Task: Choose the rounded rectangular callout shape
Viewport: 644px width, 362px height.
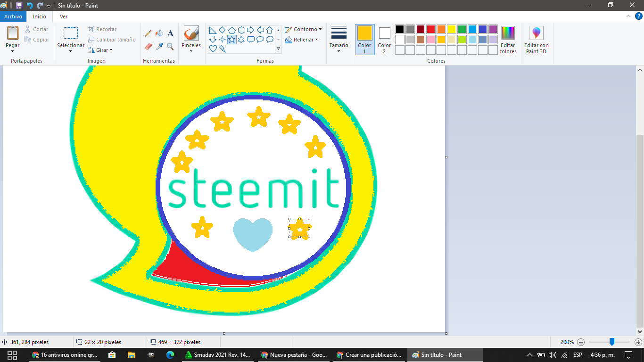Action: click(x=250, y=40)
